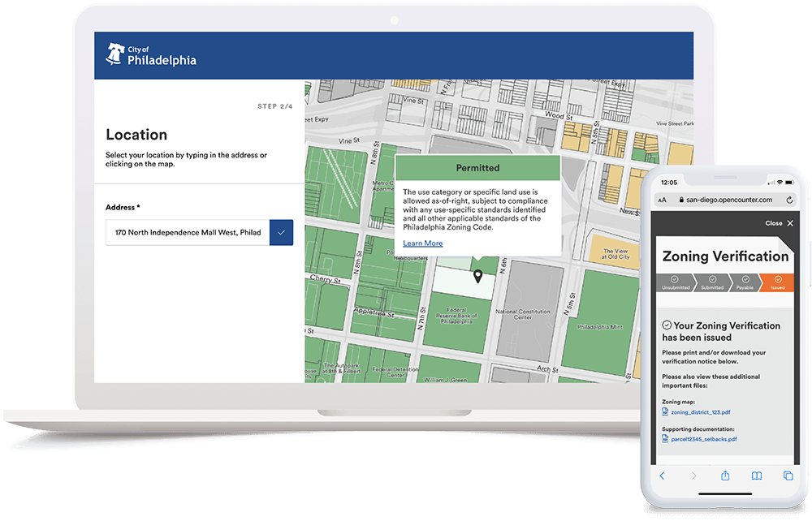
Task: Click the 'Cherry St' map label
Action: (326, 279)
